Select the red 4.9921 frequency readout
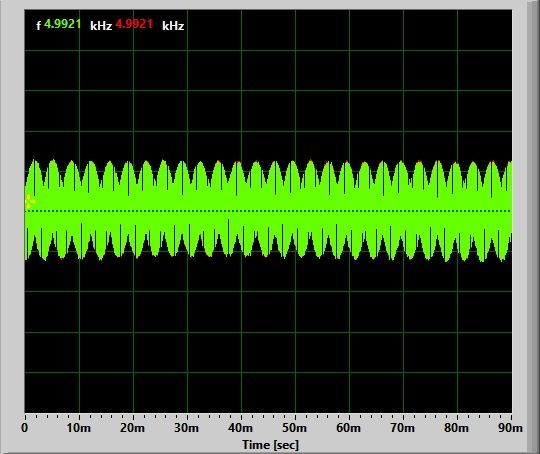This screenshot has width=540, height=454. 134,24
